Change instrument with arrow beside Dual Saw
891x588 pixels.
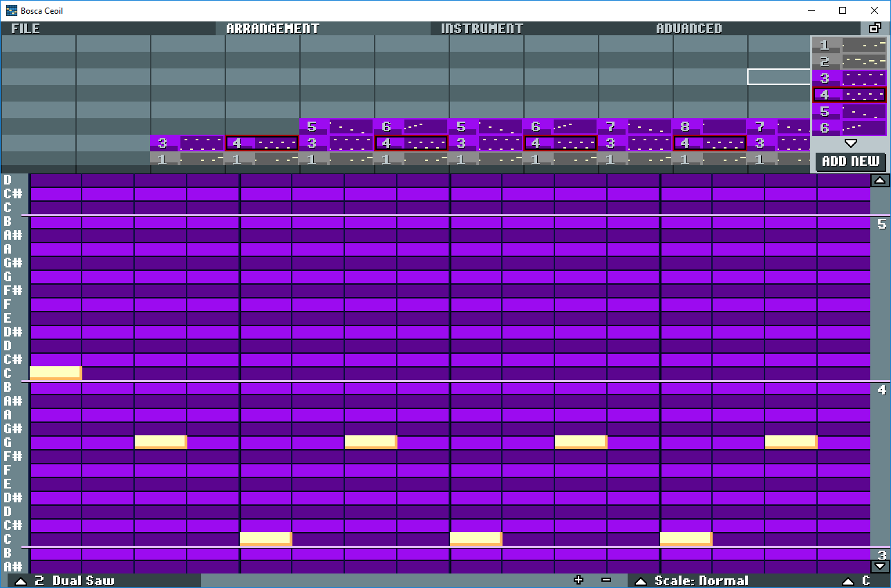tap(20, 581)
